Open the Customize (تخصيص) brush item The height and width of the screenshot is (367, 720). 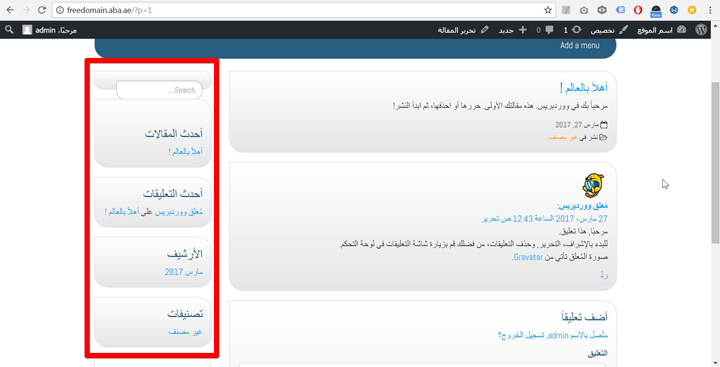pos(609,30)
